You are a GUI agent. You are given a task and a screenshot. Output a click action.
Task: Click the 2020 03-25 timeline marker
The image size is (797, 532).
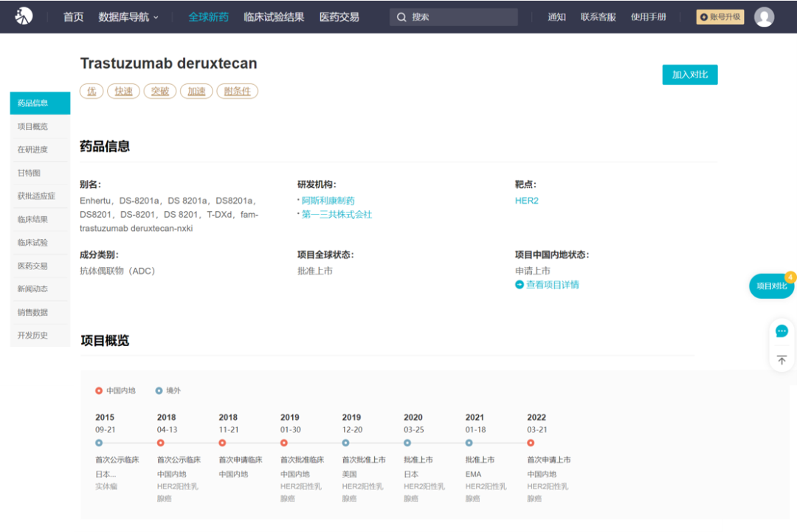(407, 443)
